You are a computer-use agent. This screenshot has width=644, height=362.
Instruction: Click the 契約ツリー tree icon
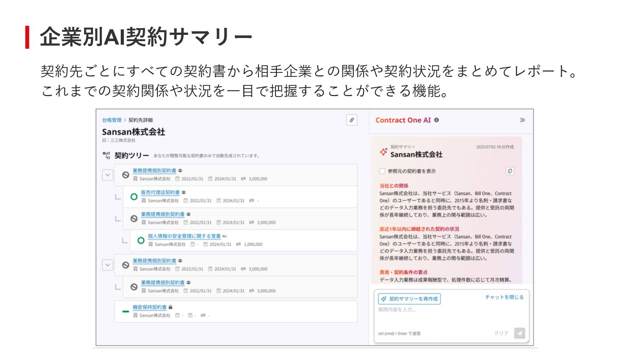point(106,156)
